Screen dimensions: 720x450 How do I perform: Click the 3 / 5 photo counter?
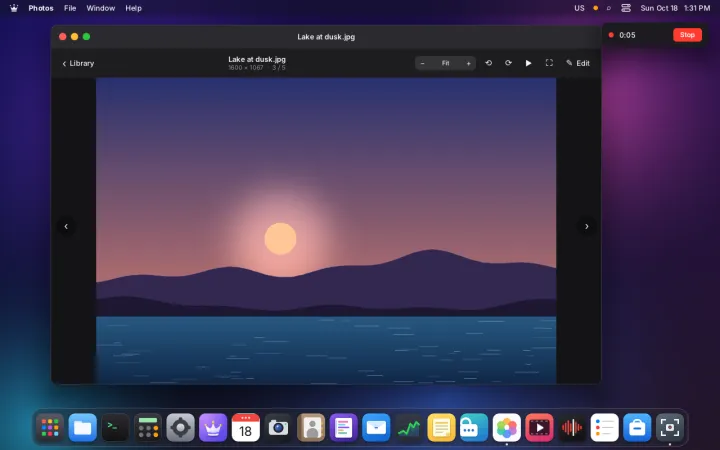point(279,68)
